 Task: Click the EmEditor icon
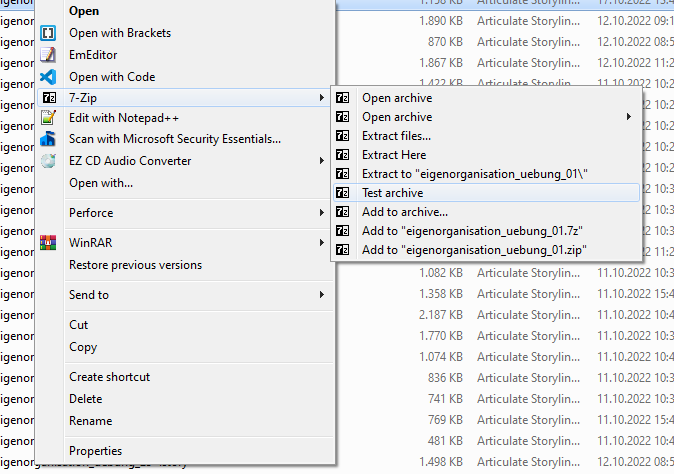[47, 55]
